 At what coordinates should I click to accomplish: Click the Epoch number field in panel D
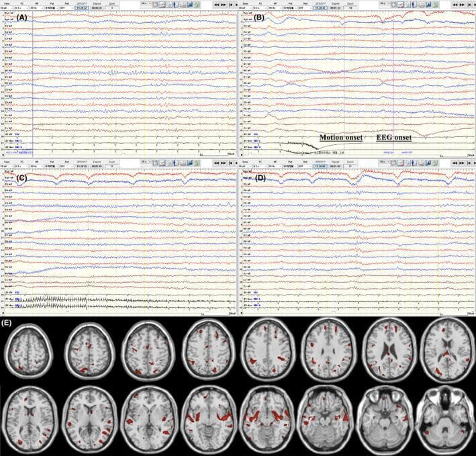point(350,167)
